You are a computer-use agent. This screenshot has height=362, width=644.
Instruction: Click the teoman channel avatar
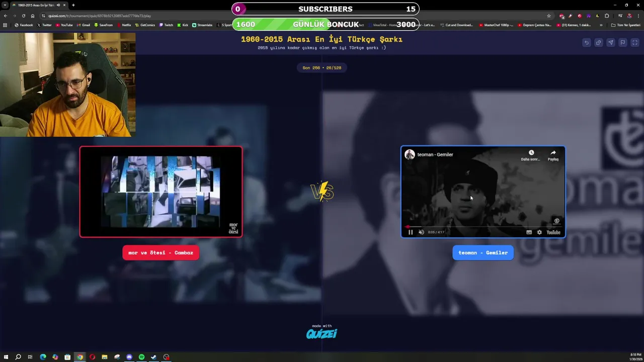click(410, 154)
